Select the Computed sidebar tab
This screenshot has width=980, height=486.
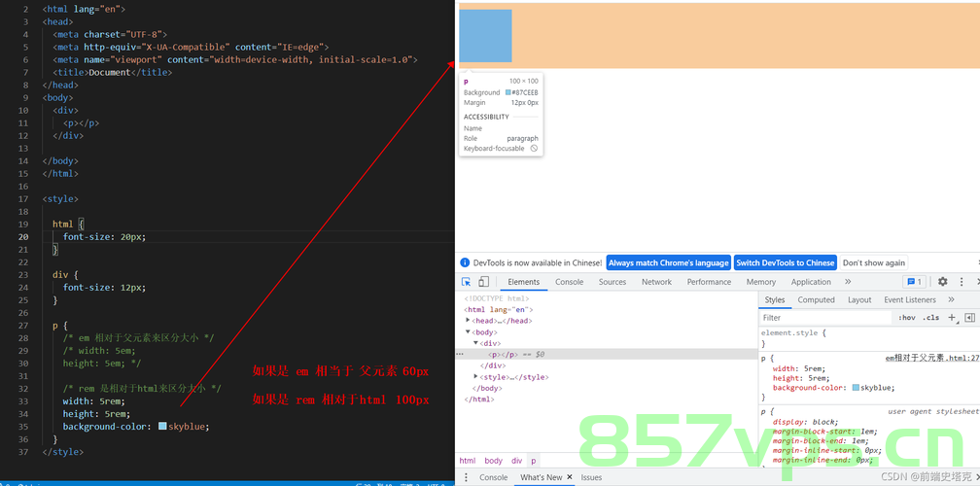click(x=816, y=299)
